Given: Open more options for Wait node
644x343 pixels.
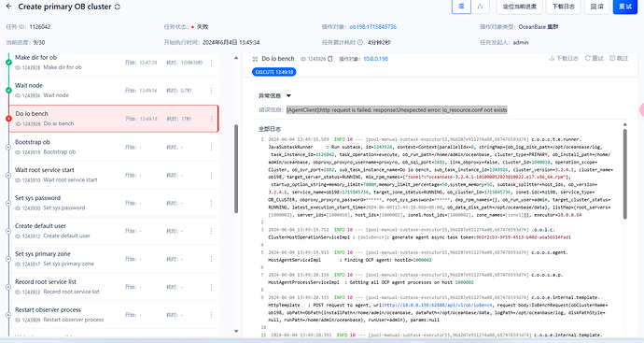Looking at the screenshot, I should click(212, 91).
